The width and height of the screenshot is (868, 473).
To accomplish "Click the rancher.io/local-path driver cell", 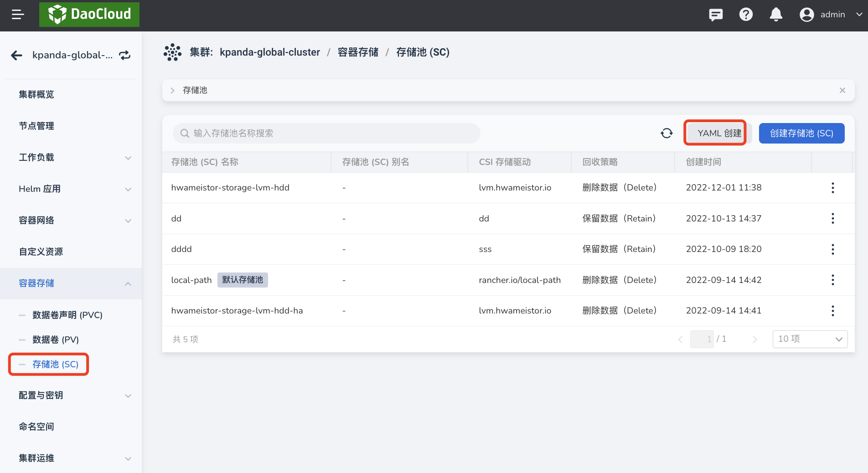I will (x=520, y=280).
